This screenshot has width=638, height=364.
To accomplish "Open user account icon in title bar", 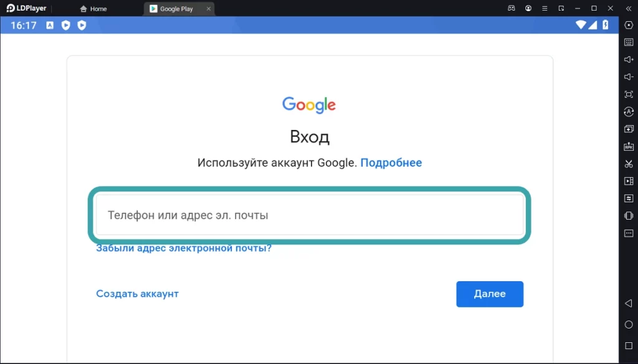I will click(x=528, y=8).
